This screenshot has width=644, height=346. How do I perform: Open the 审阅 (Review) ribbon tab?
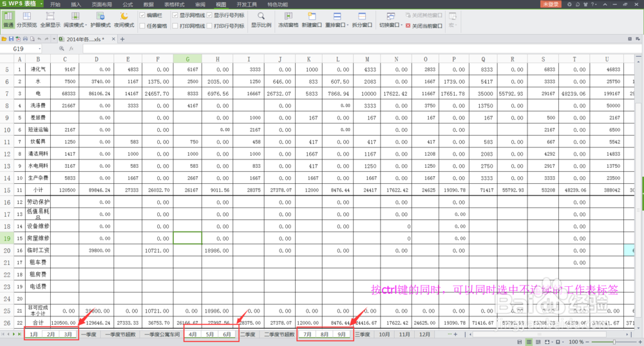[200, 4]
